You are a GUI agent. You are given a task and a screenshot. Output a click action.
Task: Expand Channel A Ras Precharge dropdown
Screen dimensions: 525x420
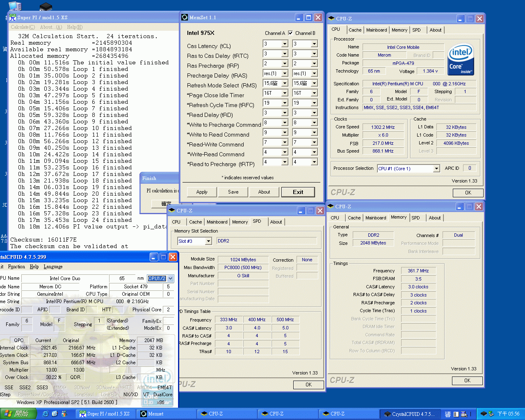(x=285, y=64)
